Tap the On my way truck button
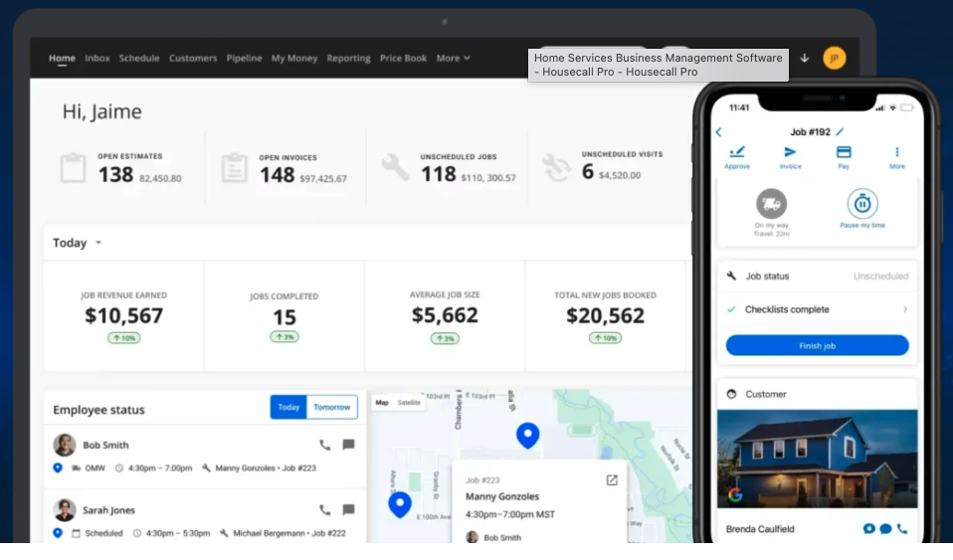This screenshot has height=560, width=953. [x=771, y=204]
